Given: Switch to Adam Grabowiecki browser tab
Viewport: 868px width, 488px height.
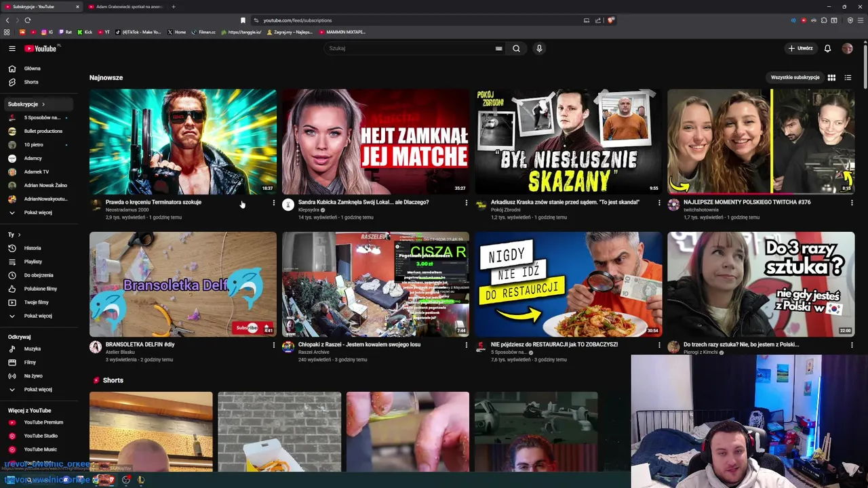Looking at the screenshot, I should [125, 7].
